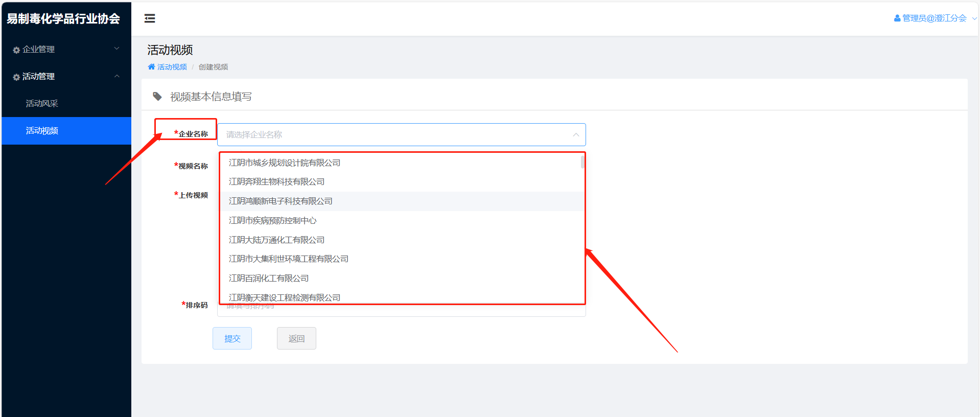Click the 易制毒化学品行业协会 site title
980x417 pixels.
pos(63,19)
